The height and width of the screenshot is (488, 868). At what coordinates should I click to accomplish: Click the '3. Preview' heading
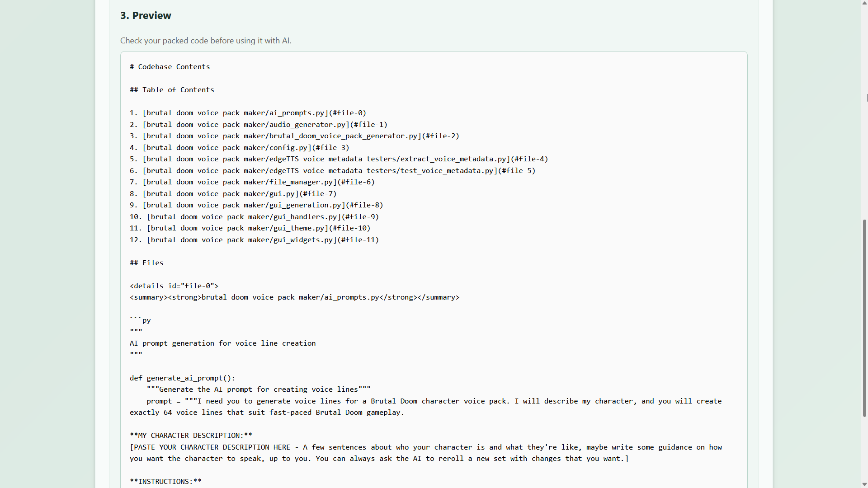(146, 15)
